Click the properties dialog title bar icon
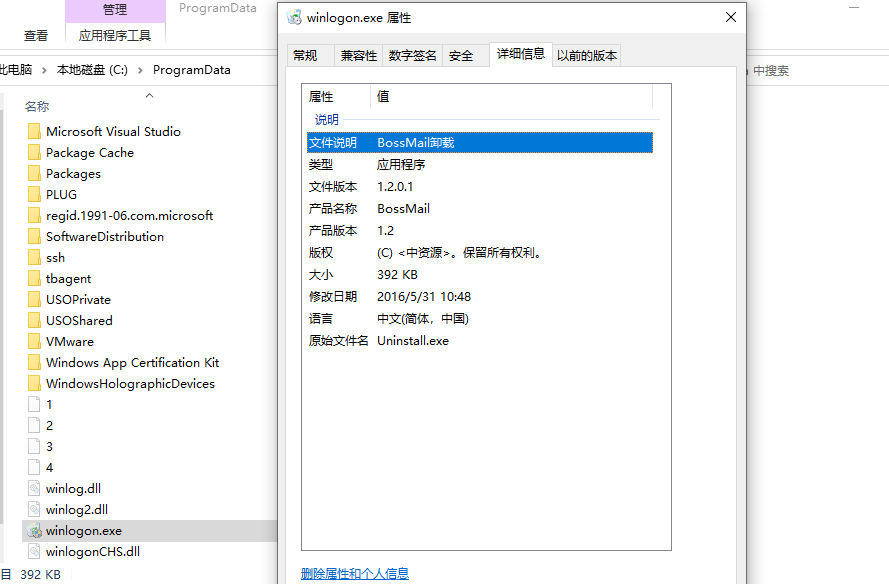This screenshot has width=889, height=584. coord(294,18)
